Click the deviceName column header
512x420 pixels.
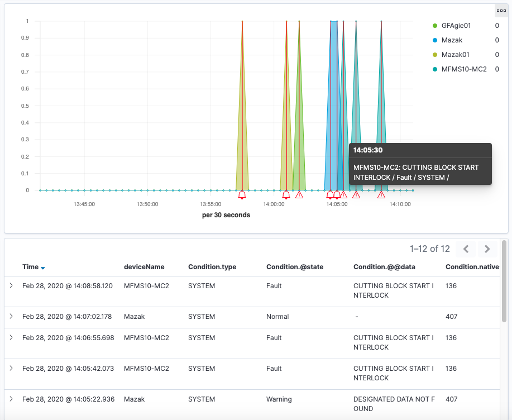[x=145, y=267]
